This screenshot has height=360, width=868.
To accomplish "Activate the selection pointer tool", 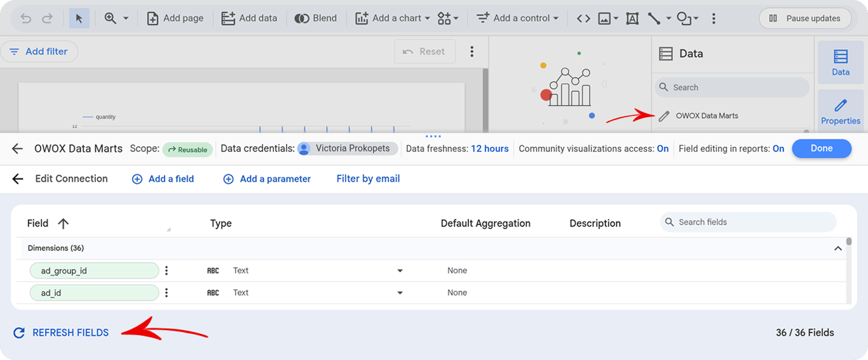I will click(x=79, y=18).
